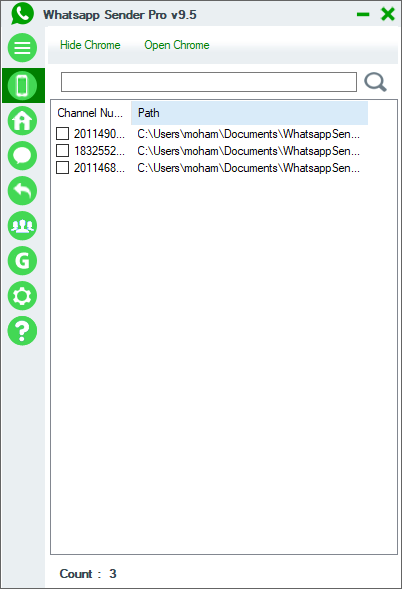Open the help question mark icon
402x589 pixels.
(22, 331)
